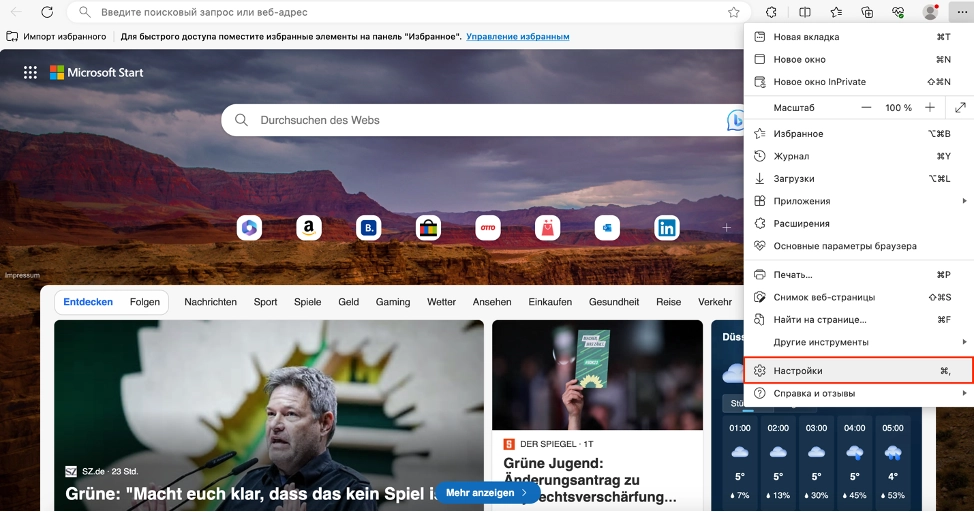
Task: Select Новое окно from the menu
Action: click(x=858, y=59)
